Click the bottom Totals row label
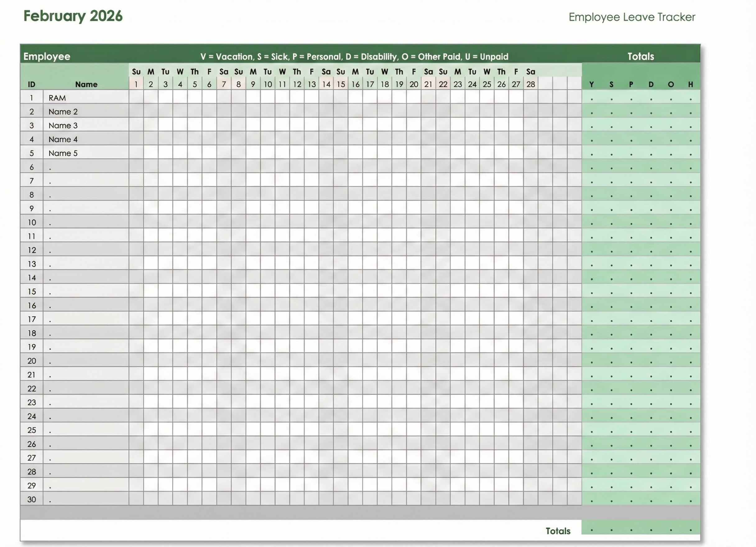Screen dimensions: 756x547 (558, 530)
